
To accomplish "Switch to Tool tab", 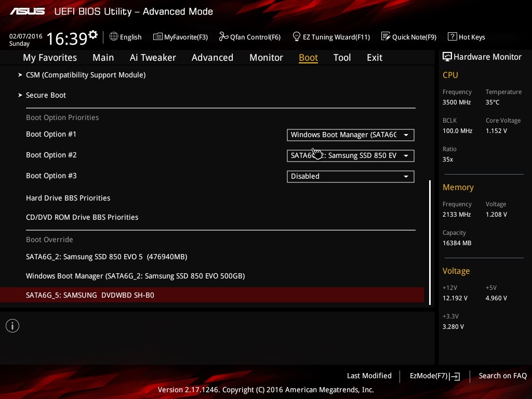I will pyautogui.click(x=342, y=57).
